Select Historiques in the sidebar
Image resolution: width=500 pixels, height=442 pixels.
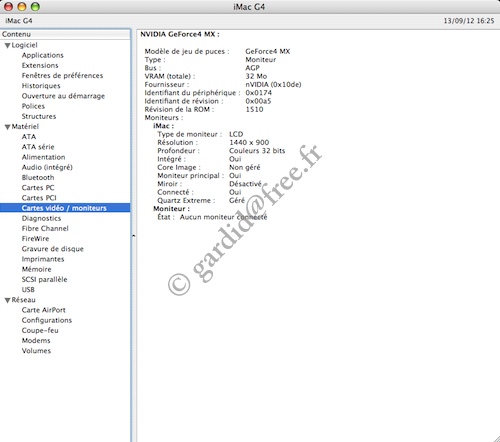pos(41,86)
